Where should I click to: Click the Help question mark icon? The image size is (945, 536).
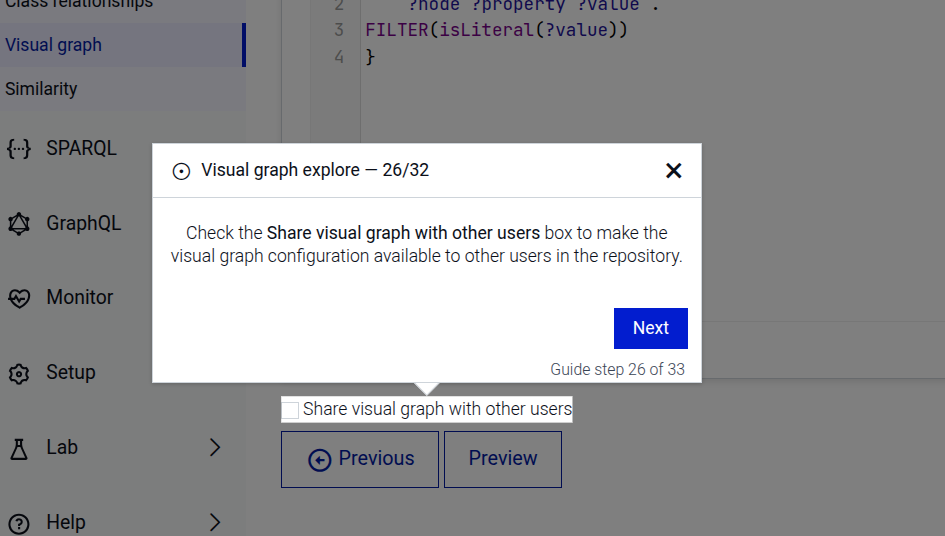[x=19, y=522]
